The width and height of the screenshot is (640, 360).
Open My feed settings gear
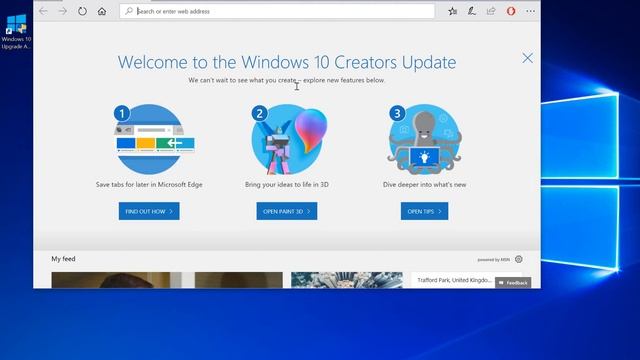[x=519, y=259]
